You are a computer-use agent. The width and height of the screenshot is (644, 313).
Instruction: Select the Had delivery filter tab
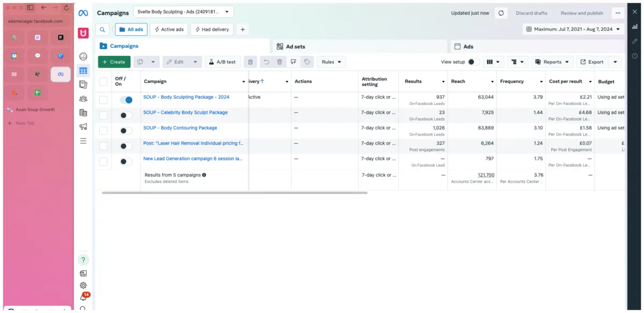213,29
